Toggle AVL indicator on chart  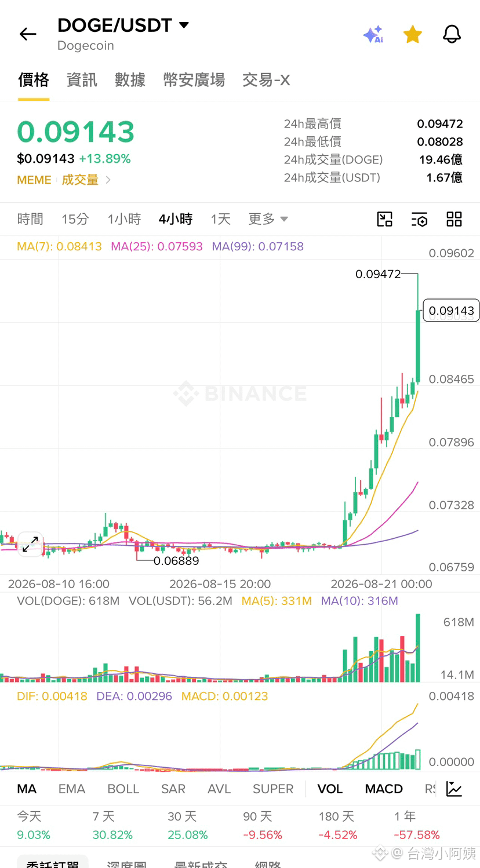tap(219, 789)
